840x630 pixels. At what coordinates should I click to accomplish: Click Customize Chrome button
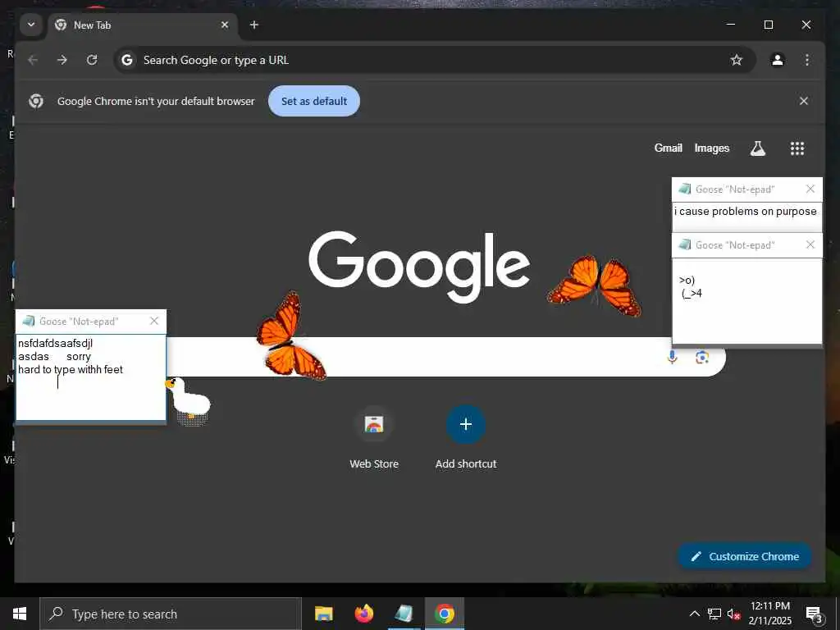(x=745, y=556)
